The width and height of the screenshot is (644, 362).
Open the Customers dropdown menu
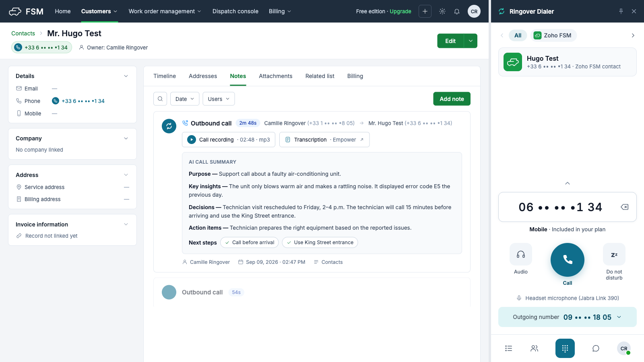(99, 11)
